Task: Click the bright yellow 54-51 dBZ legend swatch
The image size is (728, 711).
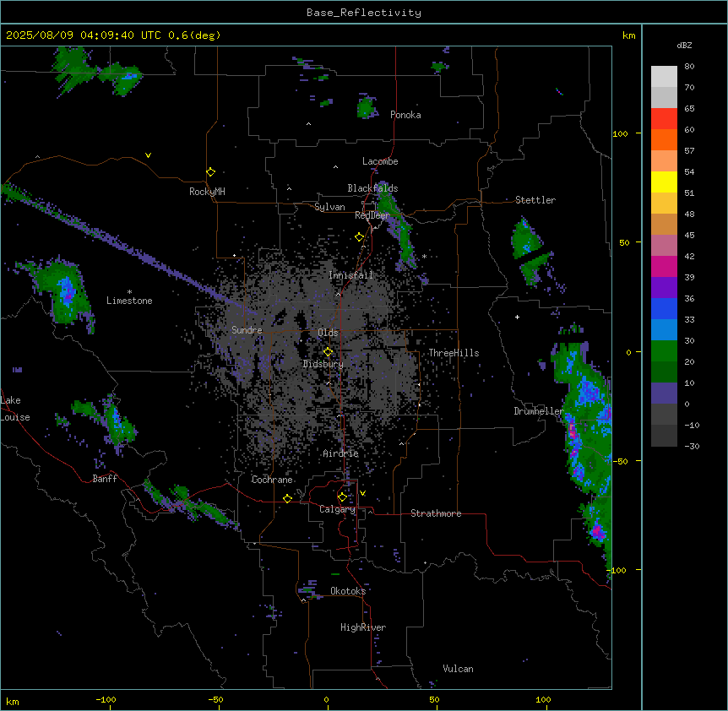Action: [x=664, y=182]
